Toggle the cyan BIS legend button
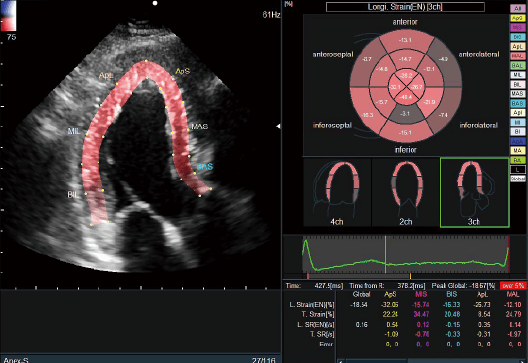The height and width of the screenshot is (363, 528). [518, 37]
